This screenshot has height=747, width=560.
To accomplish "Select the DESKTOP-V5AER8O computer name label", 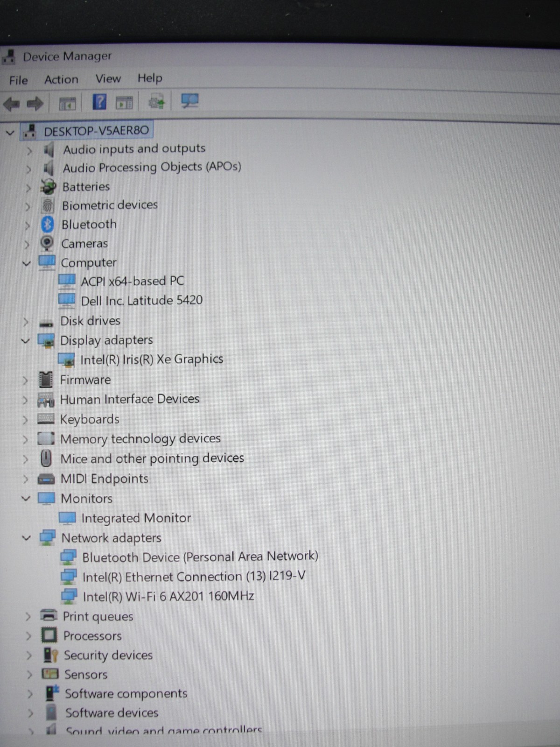I will pyautogui.click(x=96, y=131).
